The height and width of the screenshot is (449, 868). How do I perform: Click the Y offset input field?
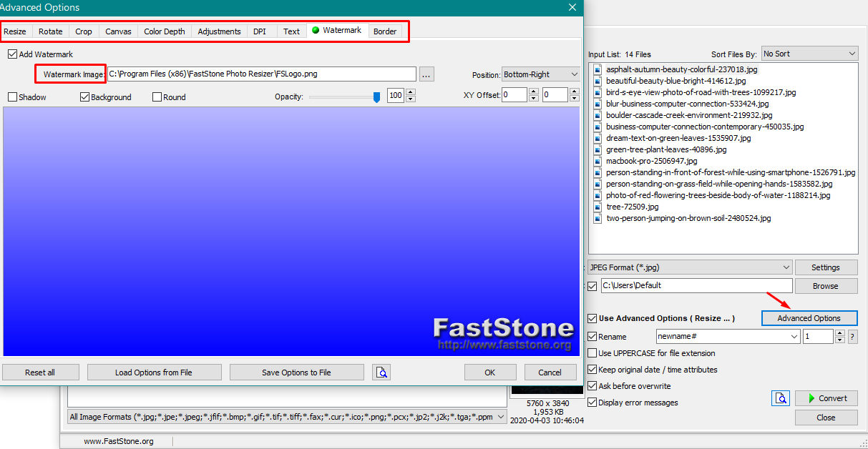(555, 95)
